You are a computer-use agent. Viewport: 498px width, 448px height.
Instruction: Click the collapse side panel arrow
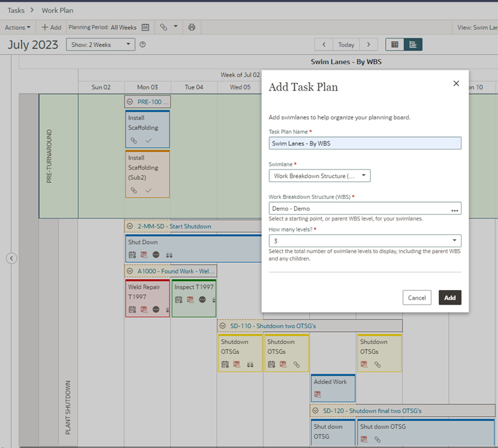tap(12, 258)
